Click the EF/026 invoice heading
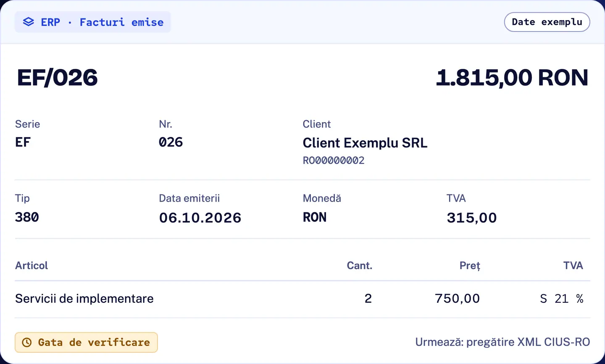Screen dimensions: 605x364 (x=58, y=78)
